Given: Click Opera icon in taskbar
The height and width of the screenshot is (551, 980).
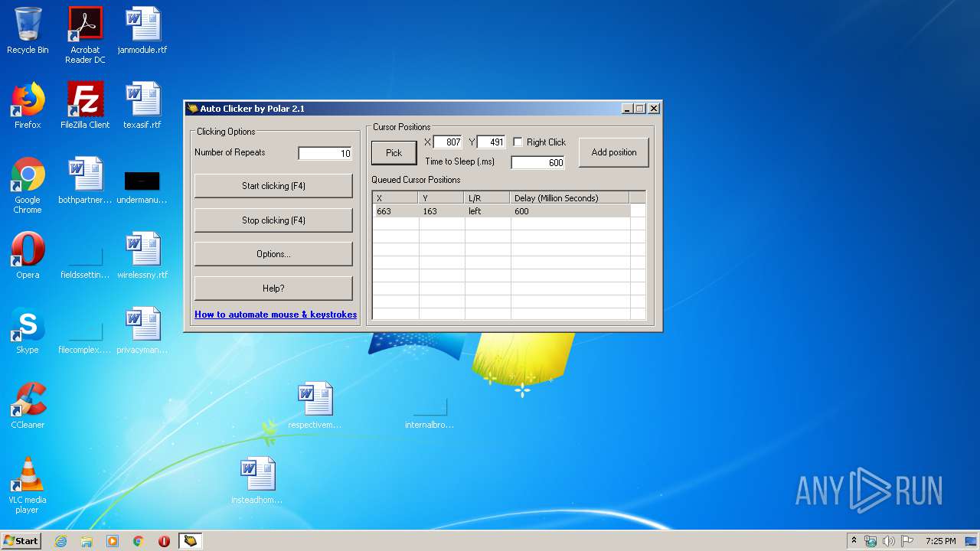Looking at the screenshot, I should point(165,541).
